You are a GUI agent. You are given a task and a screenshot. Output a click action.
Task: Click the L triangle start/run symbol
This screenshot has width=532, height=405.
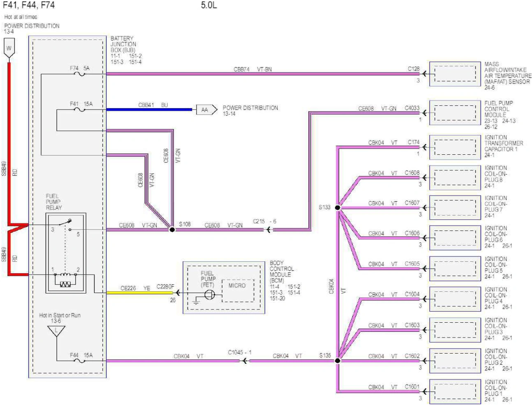56,332
